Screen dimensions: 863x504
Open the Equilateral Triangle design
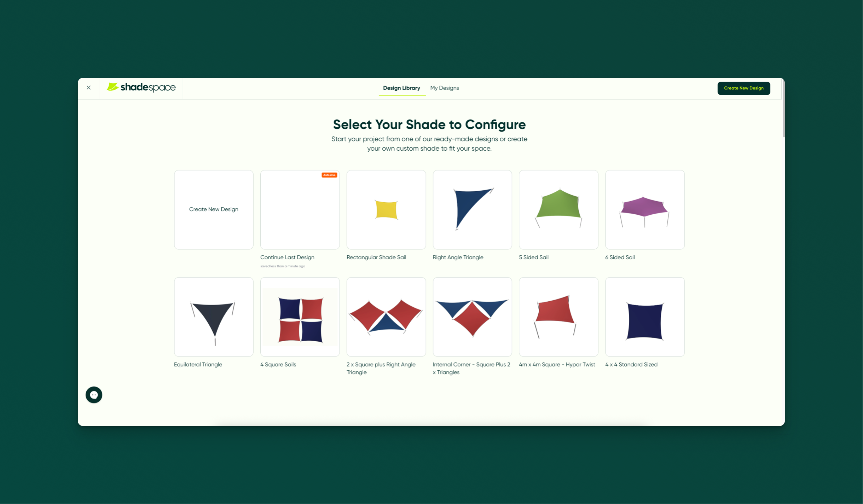(214, 317)
